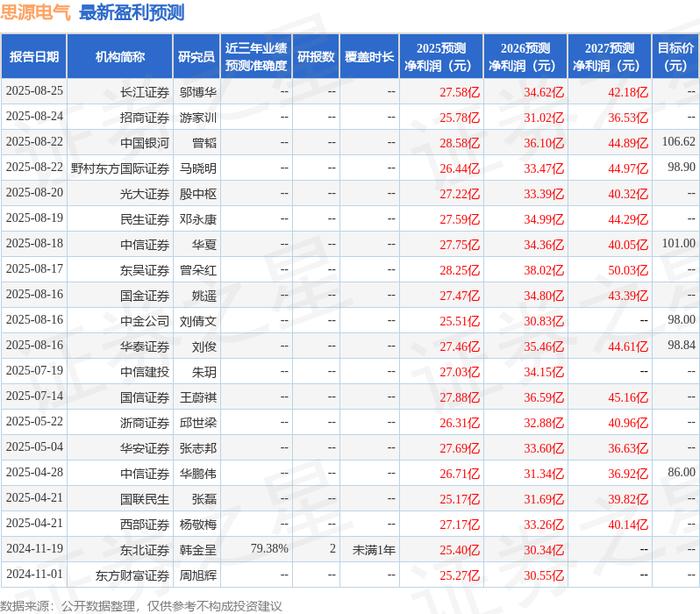Screen dimensions: 700x614
Task: Click the target price 101.00
Action: tap(679, 244)
